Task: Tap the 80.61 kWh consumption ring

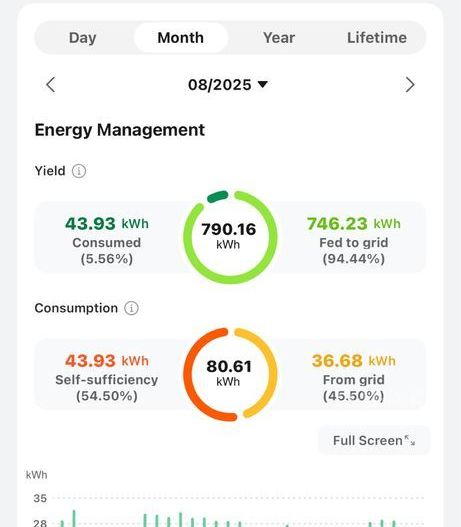Action: (230, 374)
